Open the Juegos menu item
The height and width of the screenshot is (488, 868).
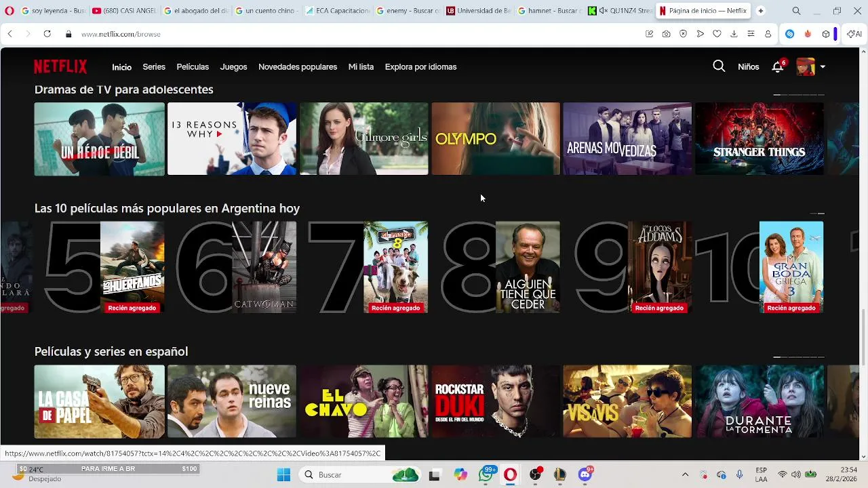[233, 67]
